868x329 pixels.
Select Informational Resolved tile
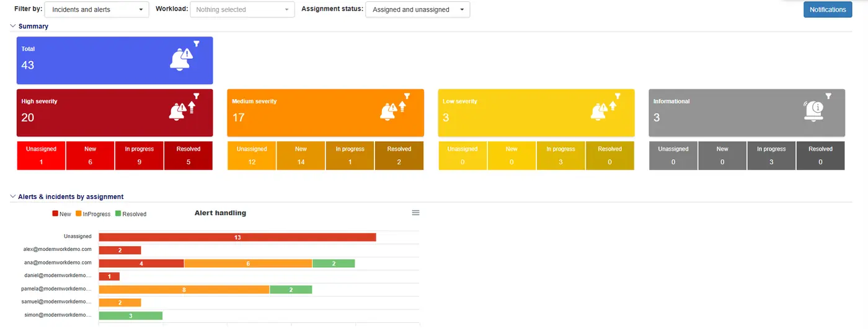coord(820,156)
